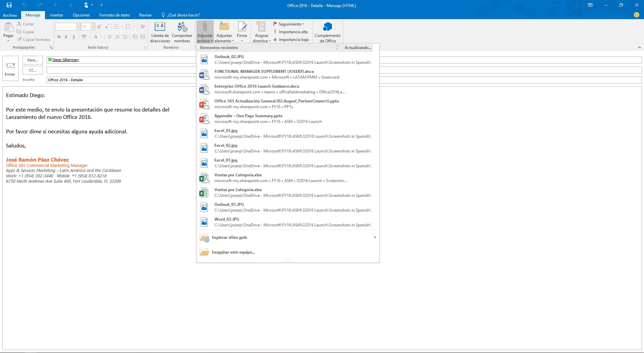Save the message with the floppy disk icon
This screenshot has width=644, height=353.
coord(9,5)
